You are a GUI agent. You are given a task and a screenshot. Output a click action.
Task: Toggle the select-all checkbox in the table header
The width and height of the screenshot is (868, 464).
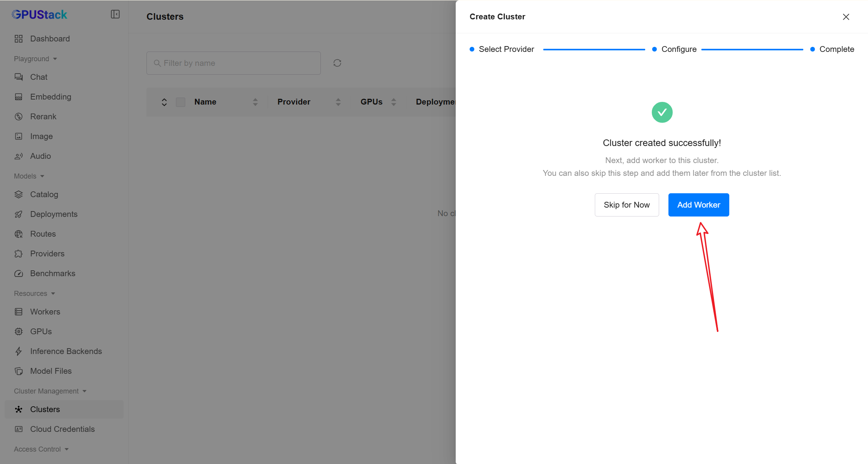[181, 102]
